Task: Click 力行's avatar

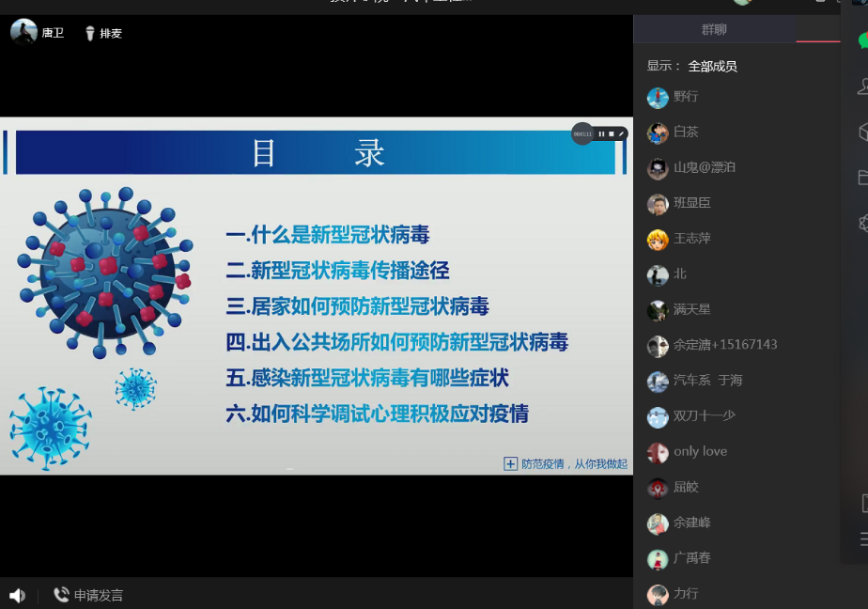Action: coord(658,595)
